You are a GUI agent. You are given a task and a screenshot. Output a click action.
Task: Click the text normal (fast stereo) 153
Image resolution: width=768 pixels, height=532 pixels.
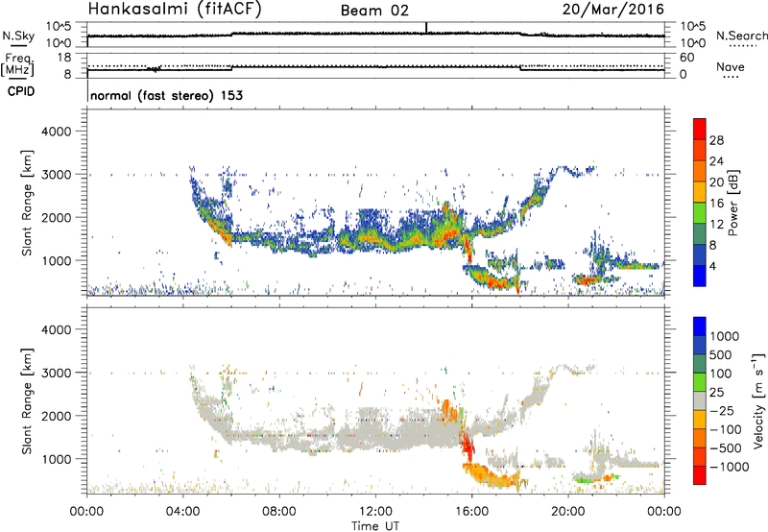(x=166, y=95)
